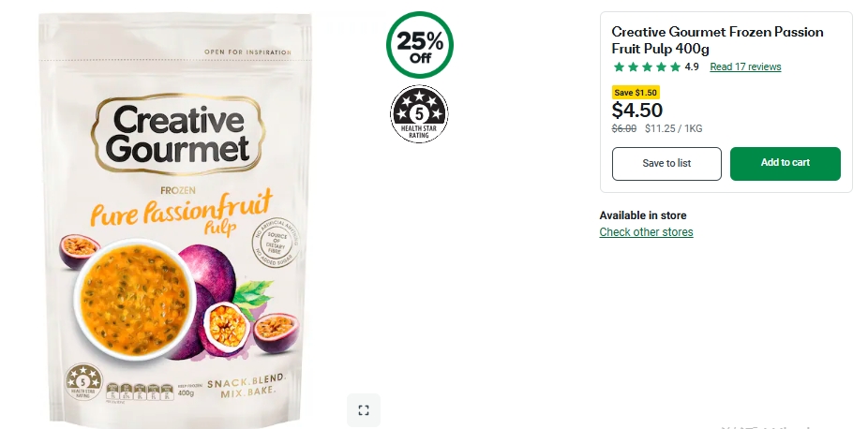Click the first green rating star

pos(619,67)
